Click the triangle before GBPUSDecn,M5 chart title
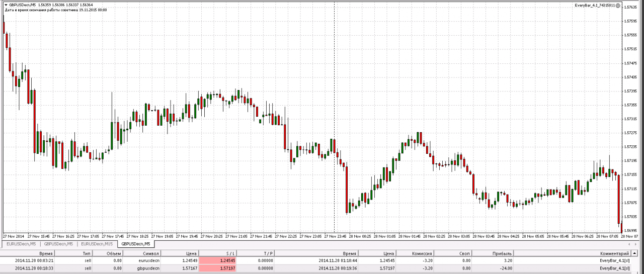644x274 pixels. [x=6, y=5]
